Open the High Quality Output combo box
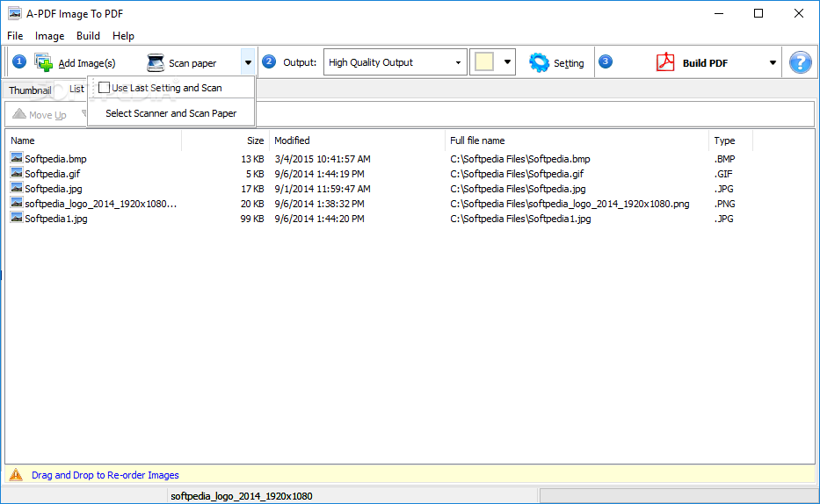 395,62
